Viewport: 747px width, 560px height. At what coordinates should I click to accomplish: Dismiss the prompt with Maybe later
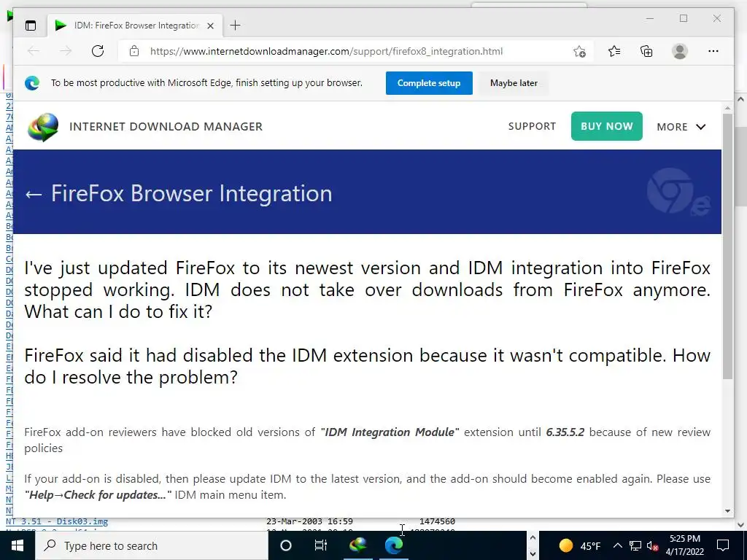coord(514,83)
